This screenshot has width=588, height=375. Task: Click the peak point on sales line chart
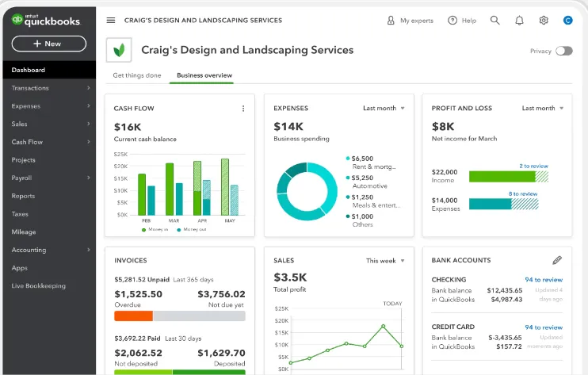(x=383, y=327)
